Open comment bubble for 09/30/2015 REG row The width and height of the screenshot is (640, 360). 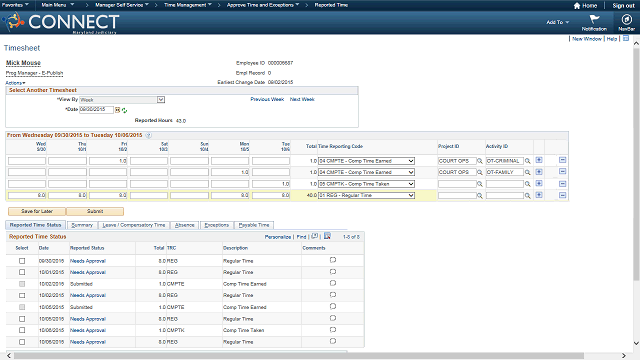click(333, 260)
